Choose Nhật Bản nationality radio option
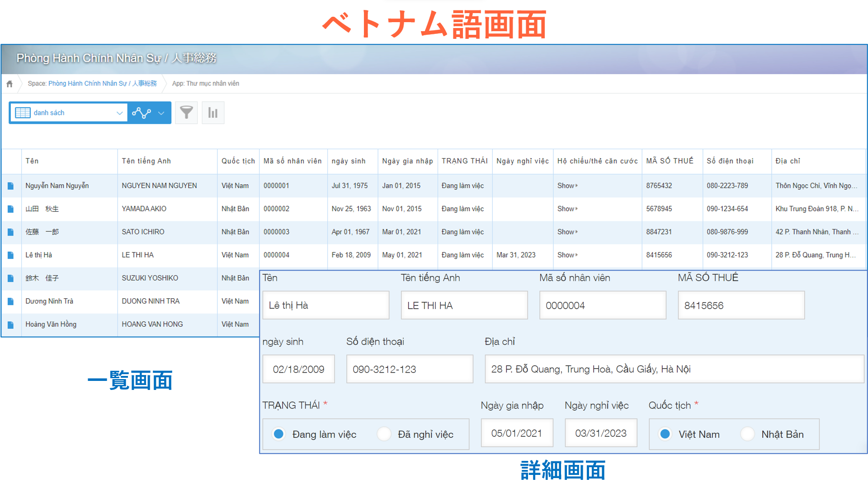The width and height of the screenshot is (868, 488). [x=747, y=434]
